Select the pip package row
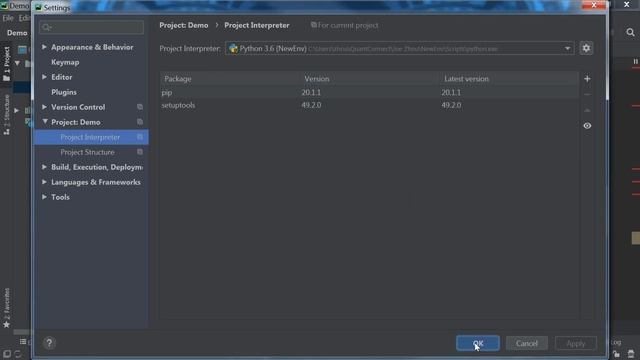This screenshot has width=640, height=360. click(x=369, y=93)
